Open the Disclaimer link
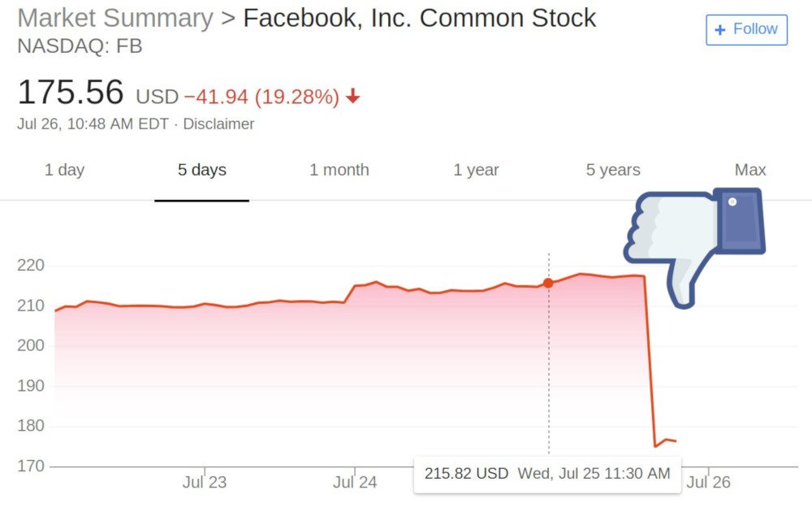 [218, 124]
